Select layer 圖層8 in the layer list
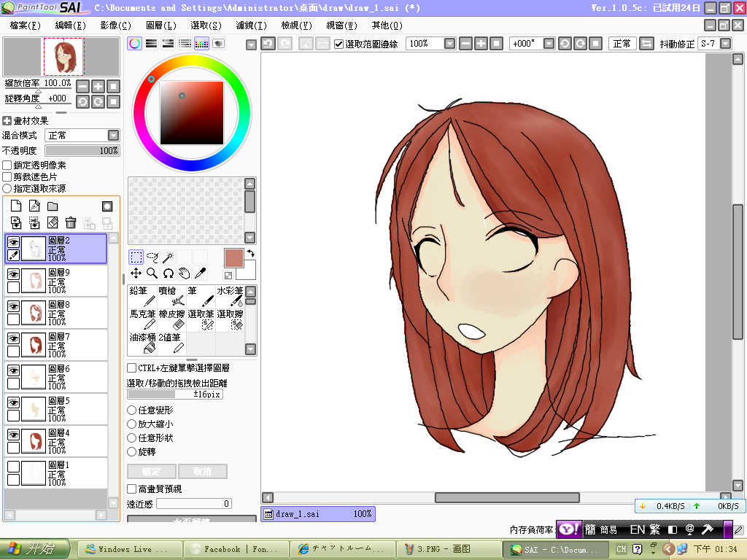Screen dimensions: 747x560 point(56,313)
